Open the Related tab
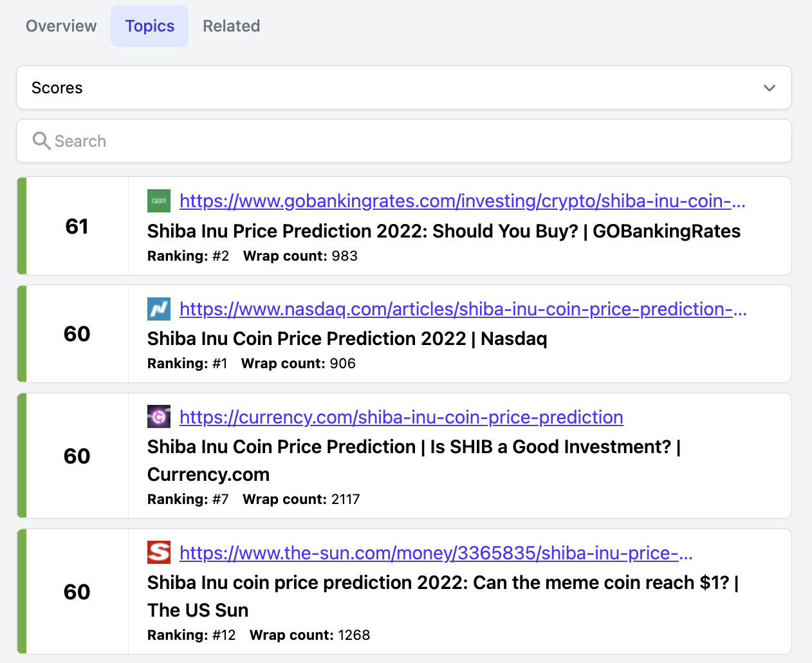 coord(232,26)
